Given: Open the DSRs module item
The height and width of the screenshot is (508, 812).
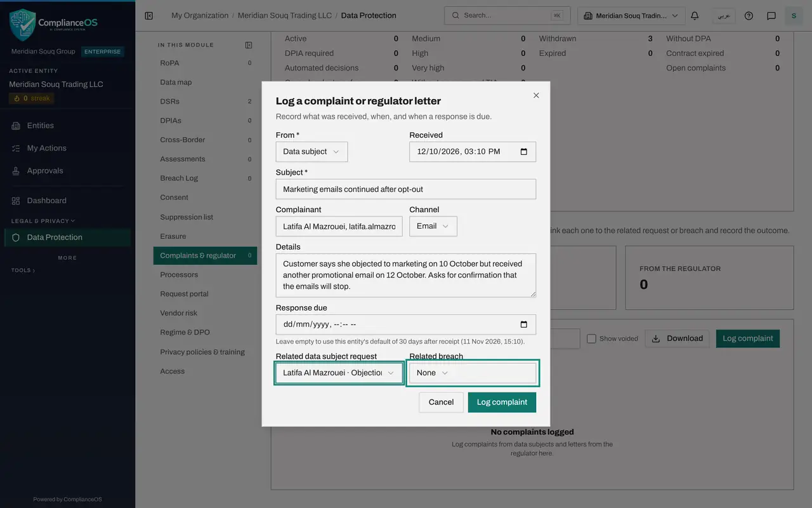Looking at the screenshot, I should (x=205, y=102).
